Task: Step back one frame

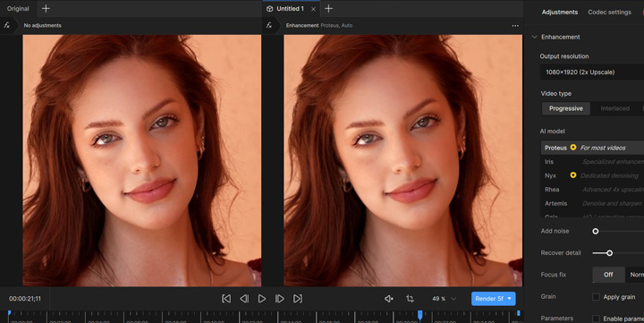Action: pos(244,299)
